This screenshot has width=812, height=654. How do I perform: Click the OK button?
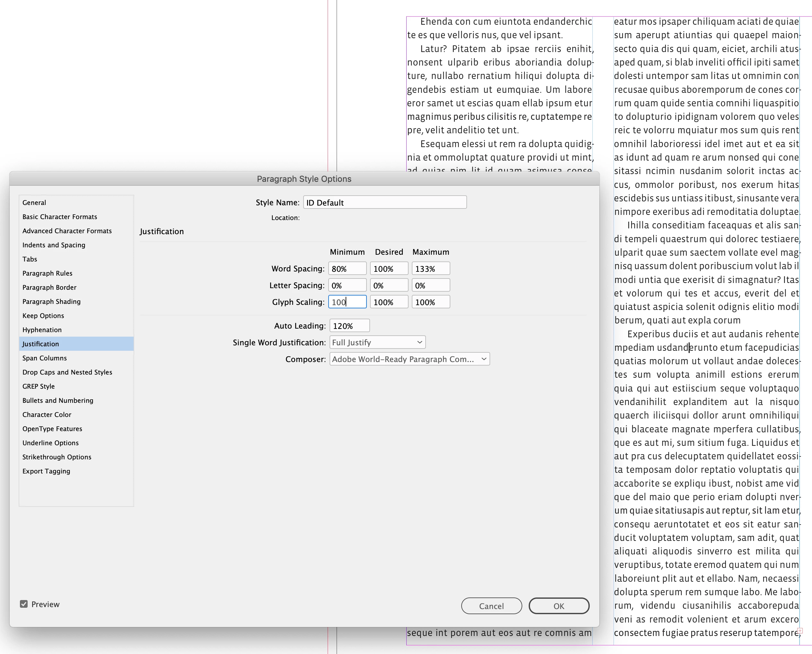(x=559, y=605)
